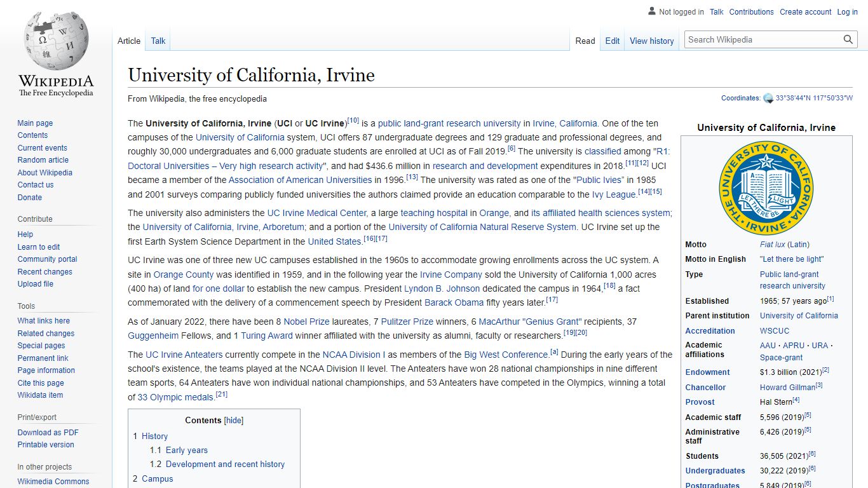The width and height of the screenshot is (868, 488).
Task: Open Printable version
Action: point(46,445)
